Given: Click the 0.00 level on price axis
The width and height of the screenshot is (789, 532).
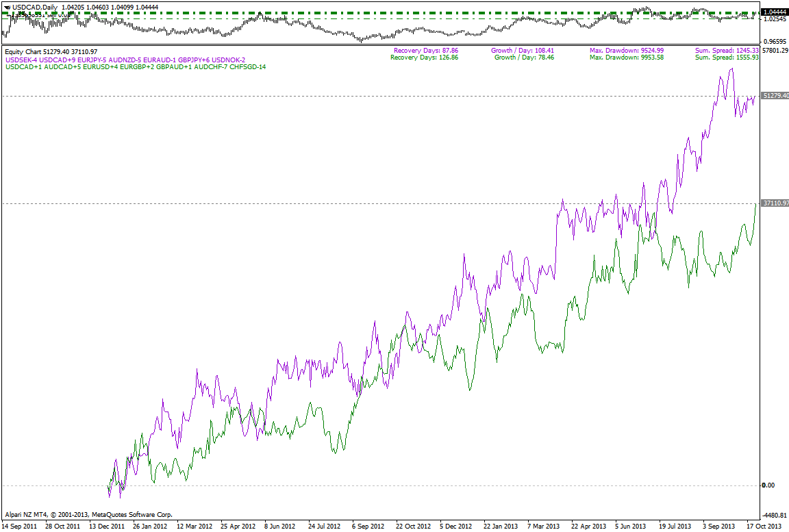Looking at the screenshot, I should pos(768,485).
